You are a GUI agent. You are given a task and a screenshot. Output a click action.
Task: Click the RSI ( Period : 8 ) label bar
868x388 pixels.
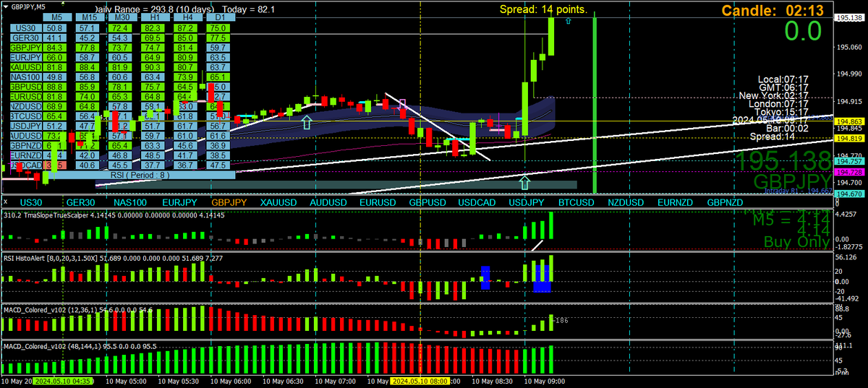pos(140,175)
